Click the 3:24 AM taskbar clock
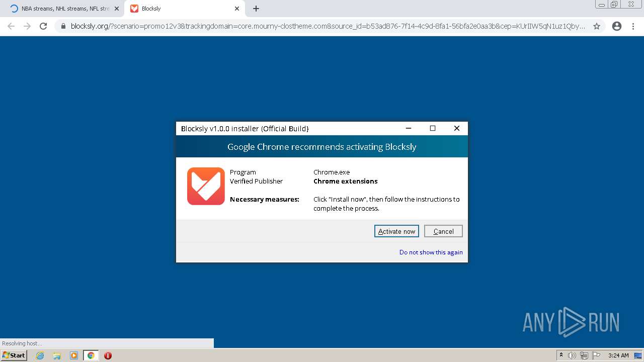The image size is (644, 362). pos(618,355)
